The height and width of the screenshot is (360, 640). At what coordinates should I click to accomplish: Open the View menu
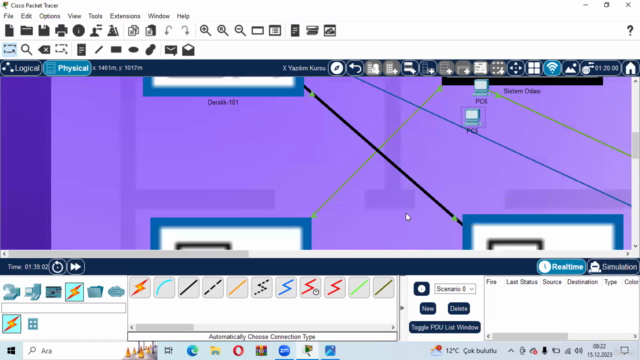click(74, 16)
